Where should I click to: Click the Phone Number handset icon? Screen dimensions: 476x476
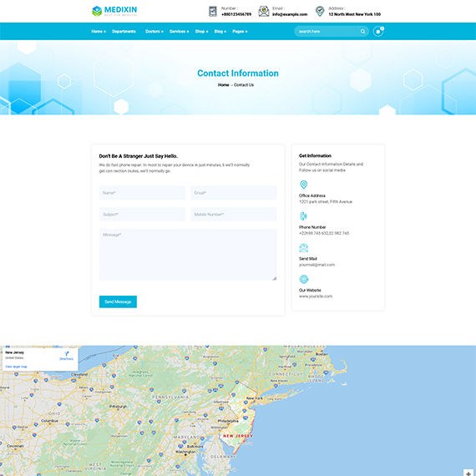pos(303,215)
